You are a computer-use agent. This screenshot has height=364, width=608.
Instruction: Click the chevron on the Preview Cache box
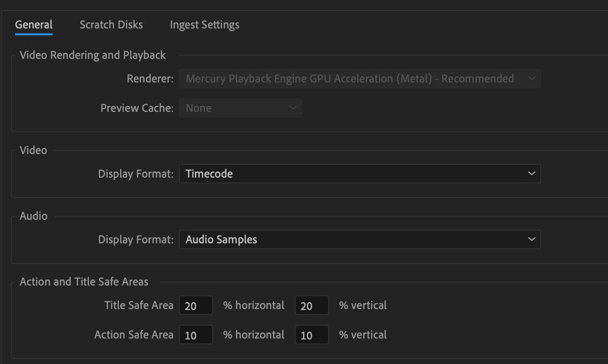pos(293,108)
